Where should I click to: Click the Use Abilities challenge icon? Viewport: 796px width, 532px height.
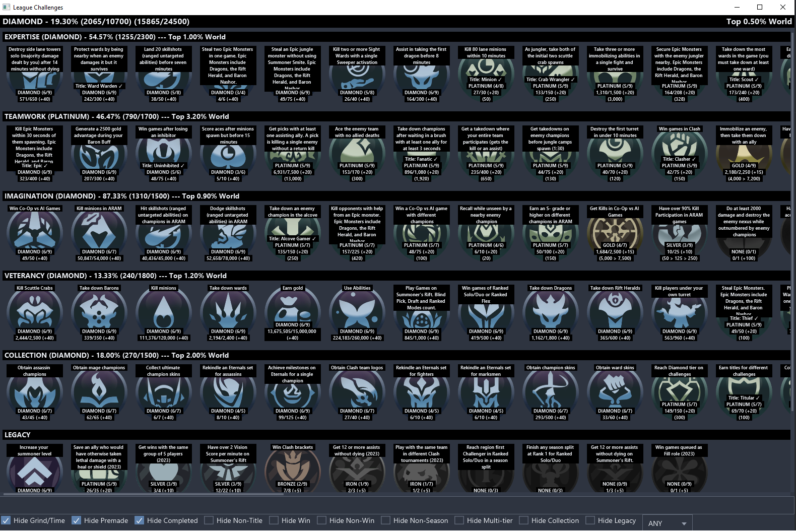pyautogui.click(x=357, y=313)
